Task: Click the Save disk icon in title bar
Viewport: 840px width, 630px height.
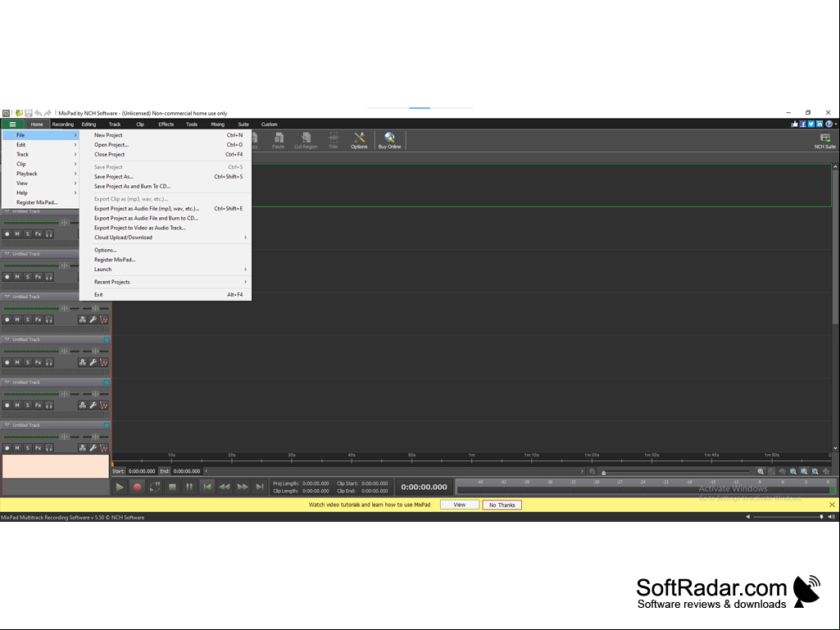Action: pos(29,113)
